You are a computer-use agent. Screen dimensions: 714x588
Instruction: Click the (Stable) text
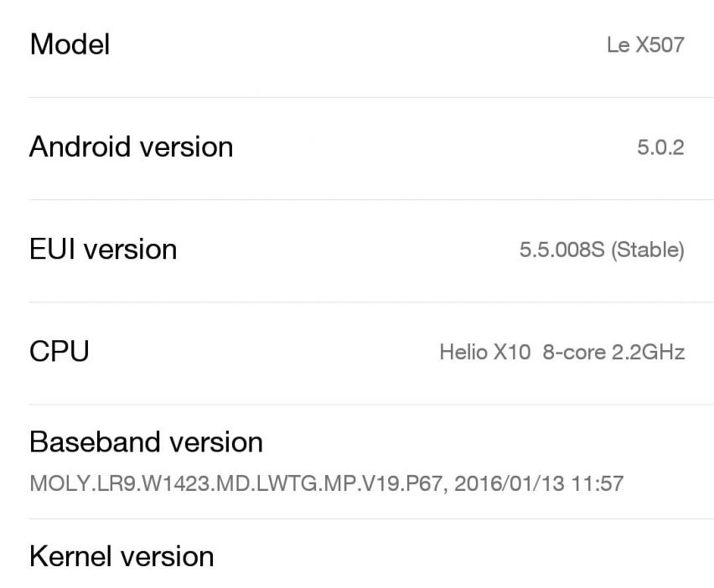pyautogui.click(x=648, y=250)
